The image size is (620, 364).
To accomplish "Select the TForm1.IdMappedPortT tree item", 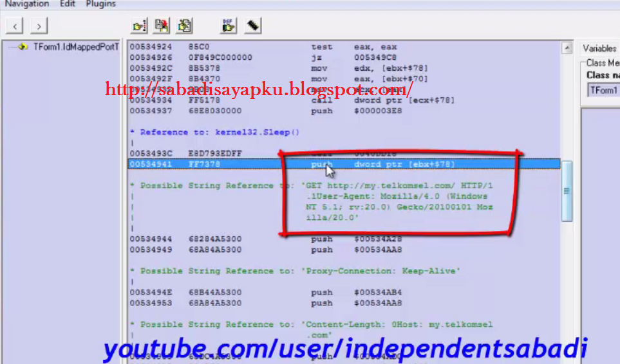I will click(x=76, y=47).
